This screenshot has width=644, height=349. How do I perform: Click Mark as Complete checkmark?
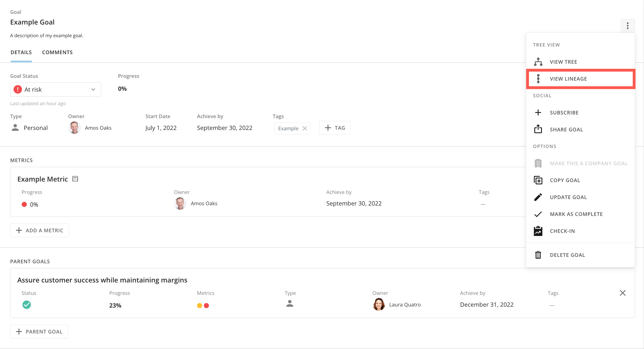538,214
